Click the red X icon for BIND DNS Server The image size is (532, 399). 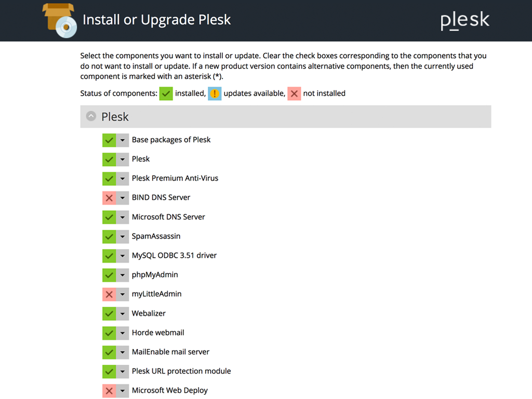click(110, 197)
